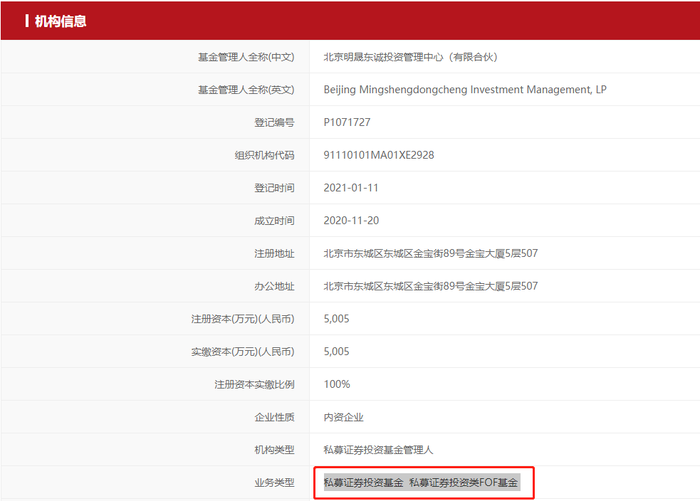Click the 登记时间 label
The height and width of the screenshot is (501, 700).
click(275, 188)
